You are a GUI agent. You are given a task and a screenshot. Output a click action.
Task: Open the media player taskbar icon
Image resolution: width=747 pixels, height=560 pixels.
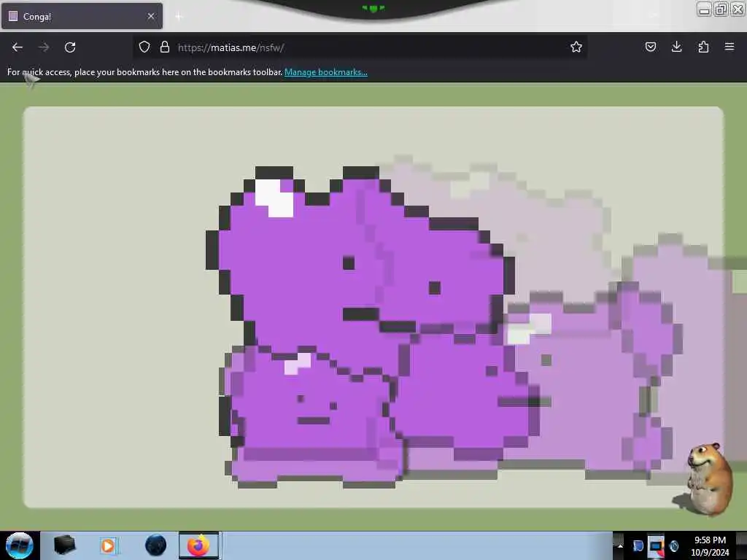[x=108, y=545]
